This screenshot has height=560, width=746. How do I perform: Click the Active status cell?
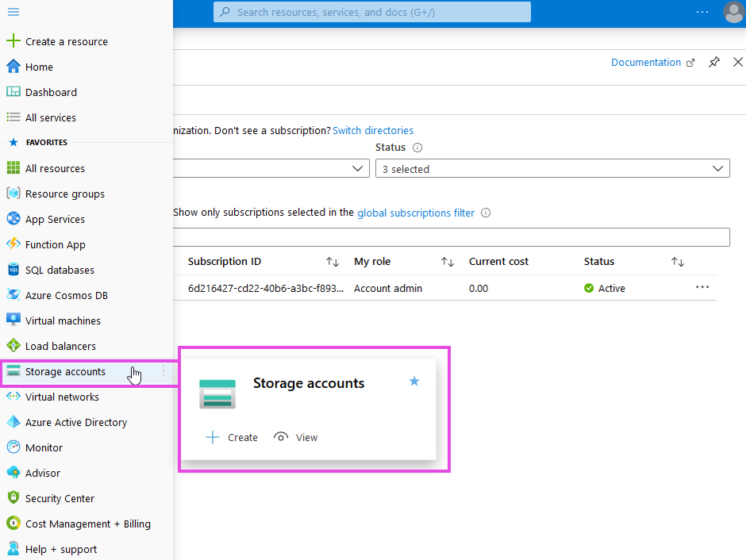(605, 288)
